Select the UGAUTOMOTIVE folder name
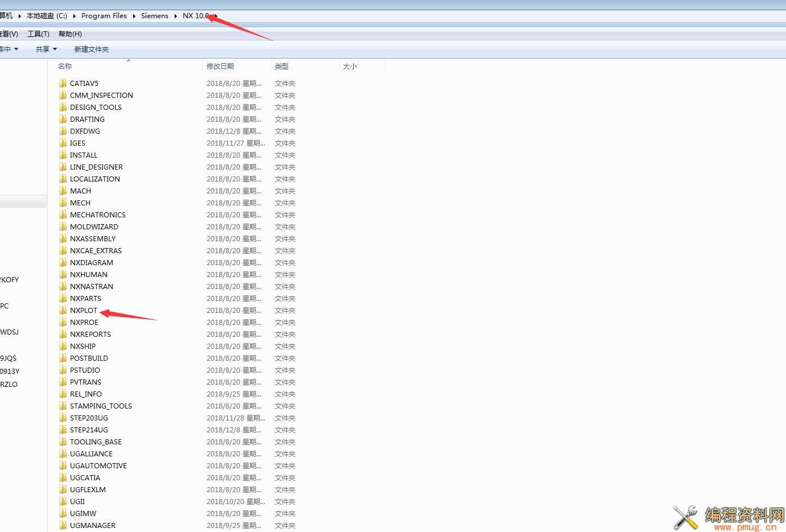 point(98,465)
